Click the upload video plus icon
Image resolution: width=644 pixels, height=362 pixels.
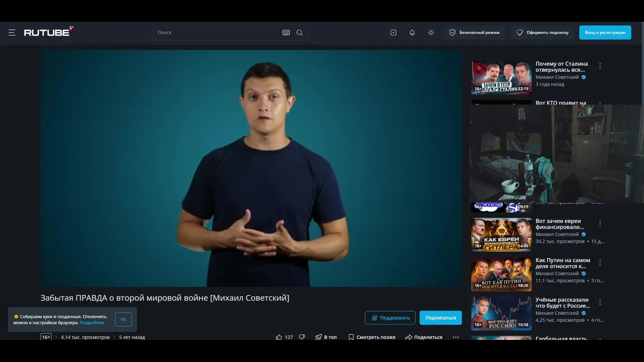[393, 33]
